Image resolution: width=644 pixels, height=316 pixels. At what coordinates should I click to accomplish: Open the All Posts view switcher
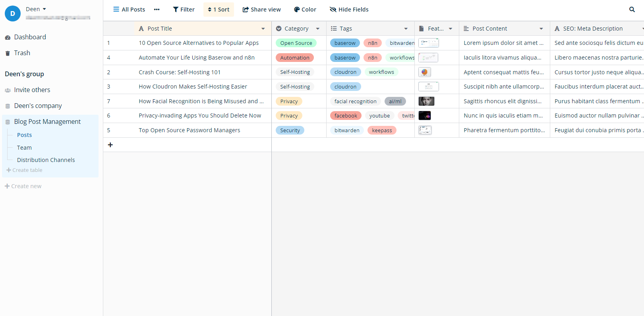(x=129, y=10)
